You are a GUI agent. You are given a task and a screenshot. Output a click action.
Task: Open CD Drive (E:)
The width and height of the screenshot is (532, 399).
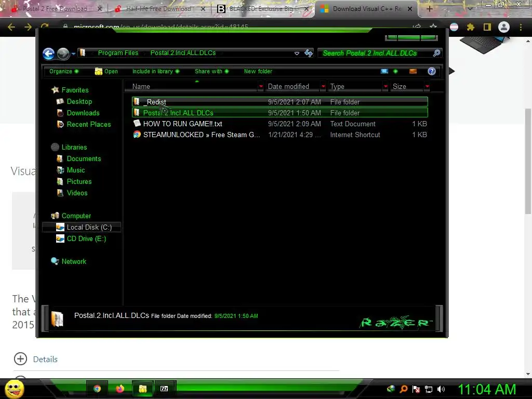(x=87, y=239)
